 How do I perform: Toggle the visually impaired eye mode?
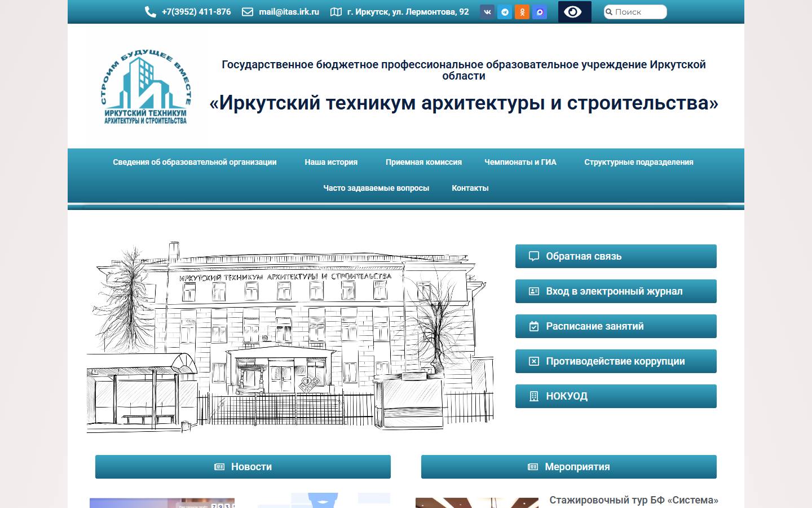[x=575, y=12]
